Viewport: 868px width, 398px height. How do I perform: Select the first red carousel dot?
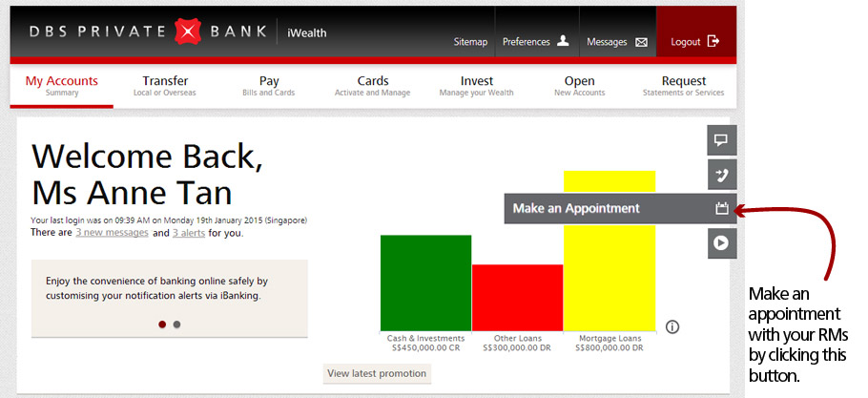click(x=162, y=325)
